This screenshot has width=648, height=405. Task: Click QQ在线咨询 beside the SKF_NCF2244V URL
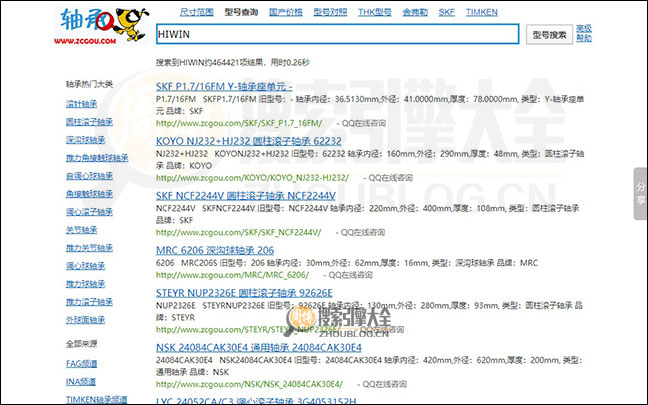pos(363,232)
